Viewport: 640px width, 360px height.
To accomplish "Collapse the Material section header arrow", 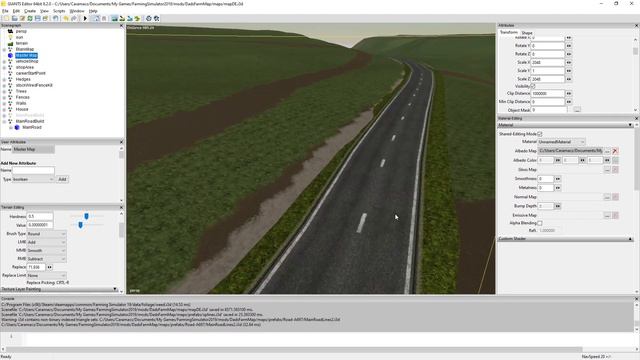I will [630, 125].
